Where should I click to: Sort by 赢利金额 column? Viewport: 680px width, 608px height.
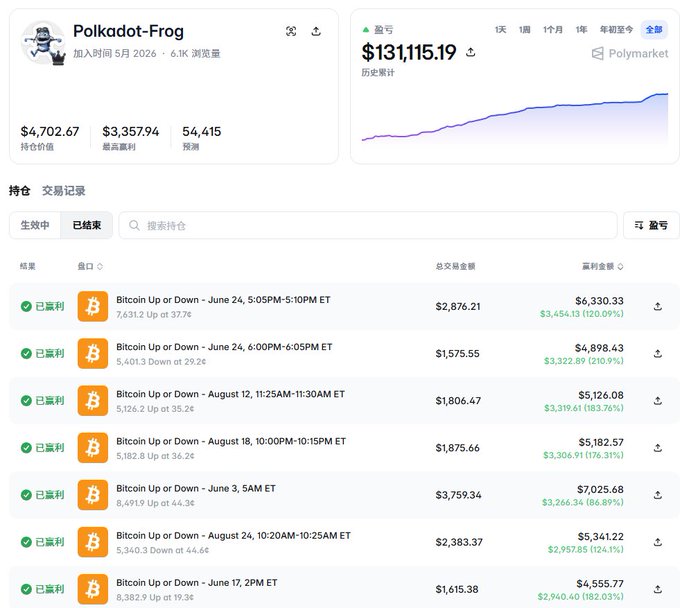[602, 266]
